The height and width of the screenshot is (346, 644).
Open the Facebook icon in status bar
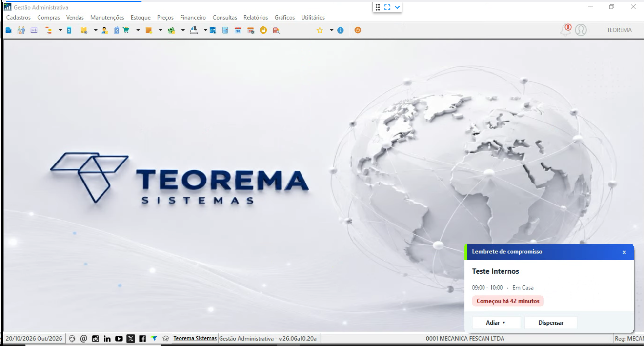[142, 339]
